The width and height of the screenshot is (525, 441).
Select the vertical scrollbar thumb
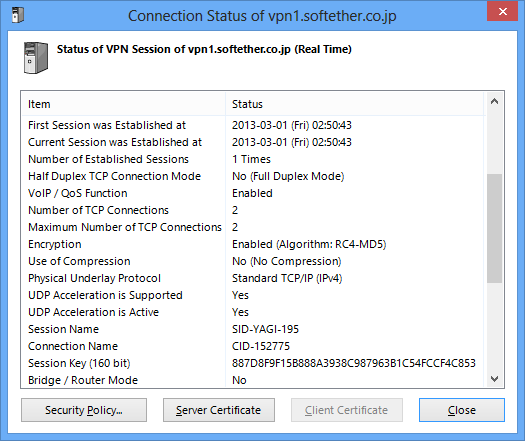point(494,228)
